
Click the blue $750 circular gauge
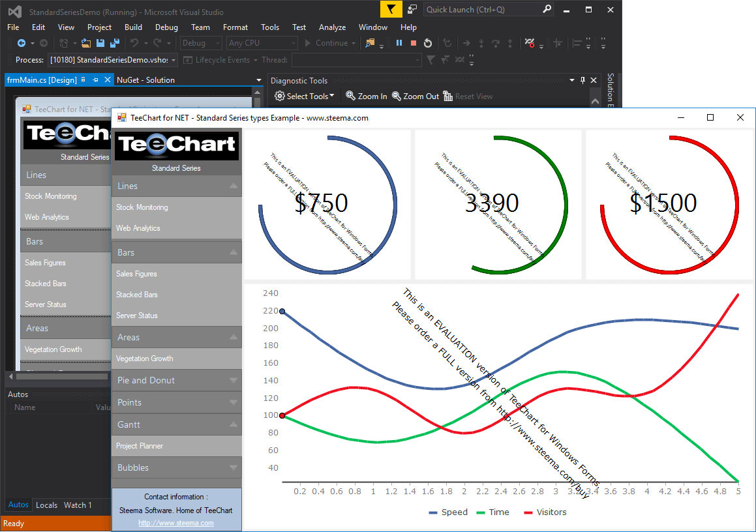tap(327, 205)
